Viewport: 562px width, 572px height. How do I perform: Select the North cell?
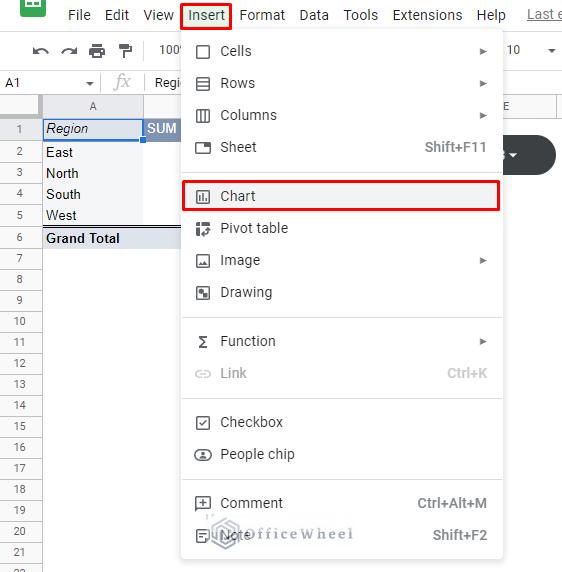point(93,173)
